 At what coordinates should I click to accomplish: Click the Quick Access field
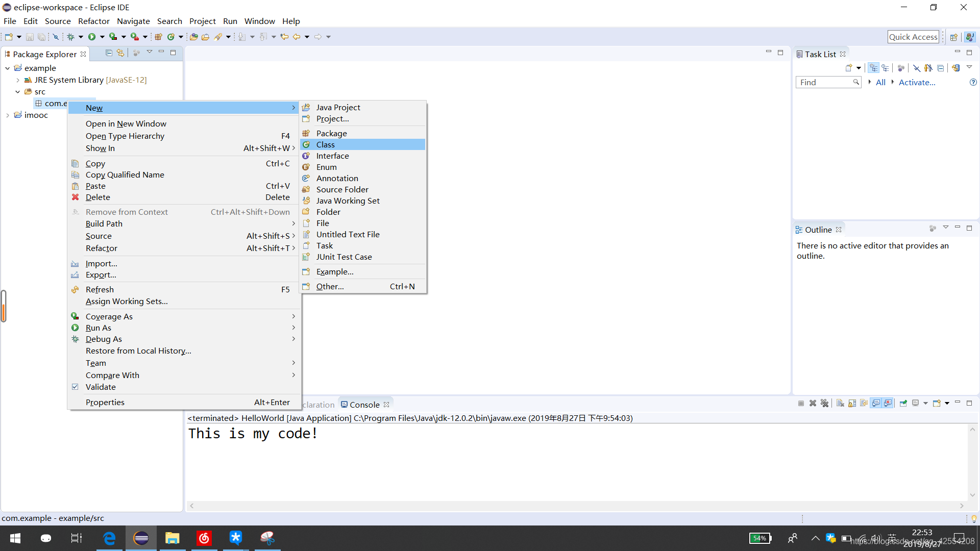pos(913,37)
